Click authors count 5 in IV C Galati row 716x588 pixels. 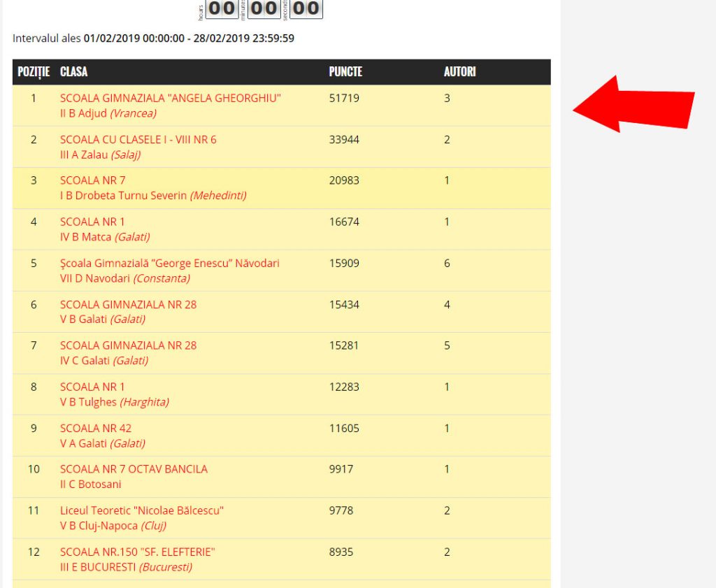[447, 345]
